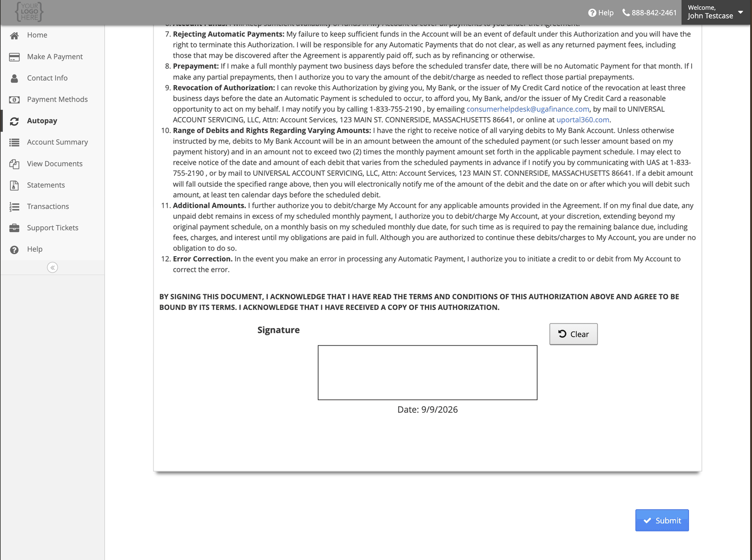Collapse the sidebar with the double-chevron button
The height and width of the screenshot is (560, 752).
point(52,268)
